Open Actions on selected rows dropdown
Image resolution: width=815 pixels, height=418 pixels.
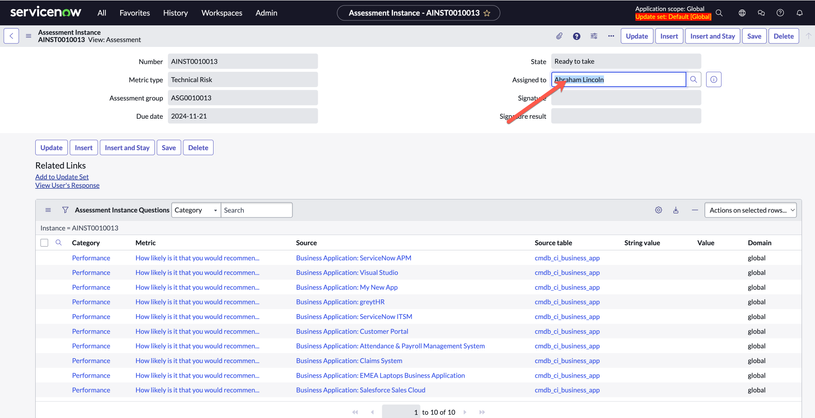coord(750,210)
